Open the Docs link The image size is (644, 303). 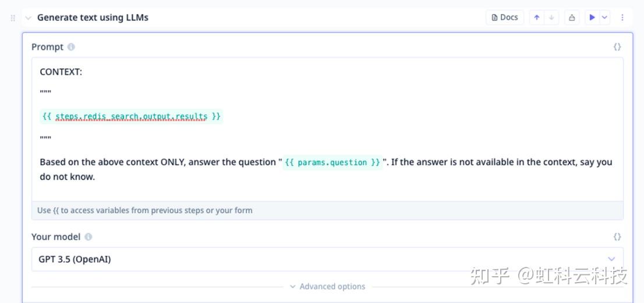point(505,17)
